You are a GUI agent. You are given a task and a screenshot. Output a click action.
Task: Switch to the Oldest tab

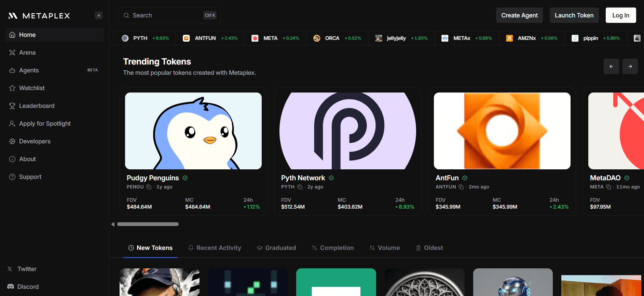(429, 248)
